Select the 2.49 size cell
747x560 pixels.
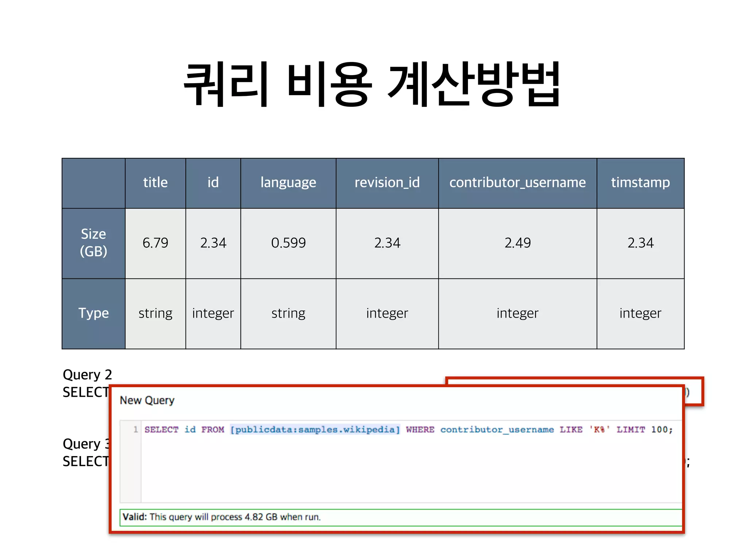point(518,243)
